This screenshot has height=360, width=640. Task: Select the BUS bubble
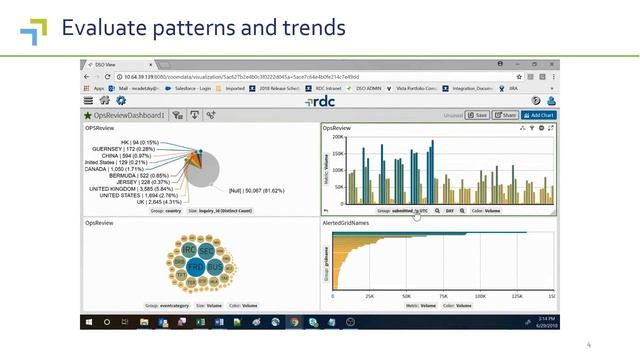click(215, 267)
